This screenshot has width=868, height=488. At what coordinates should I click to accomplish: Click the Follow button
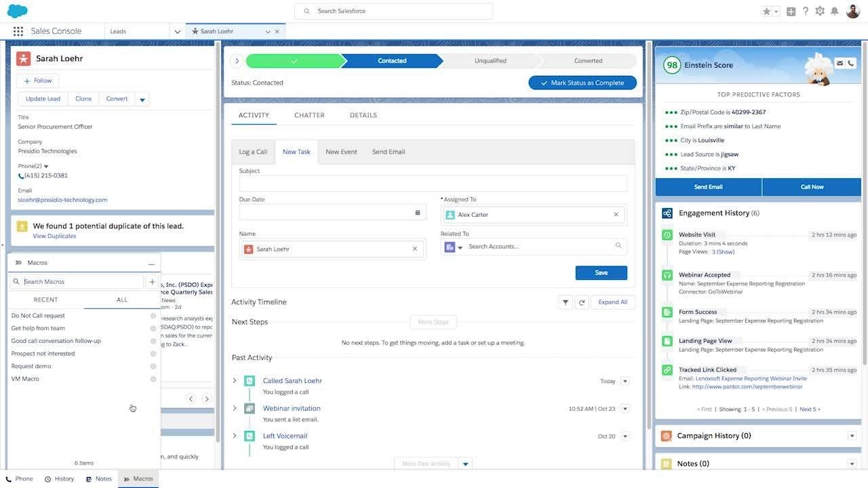pos(37,81)
